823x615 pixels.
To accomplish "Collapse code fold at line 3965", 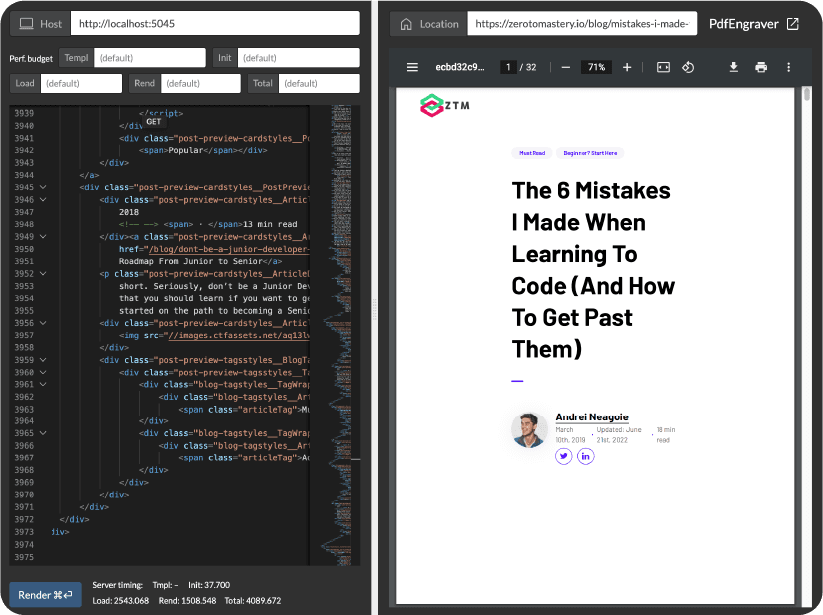I will tap(43, 433).
